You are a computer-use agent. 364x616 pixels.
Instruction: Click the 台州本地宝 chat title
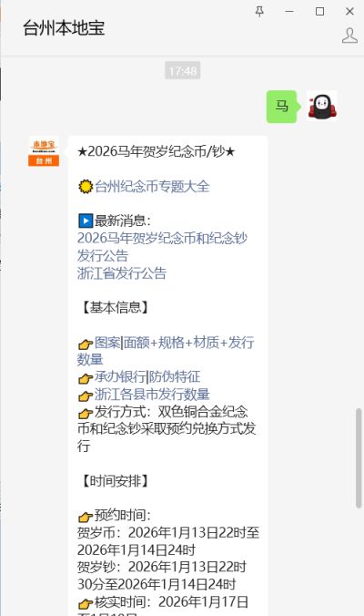click(64, 28)
